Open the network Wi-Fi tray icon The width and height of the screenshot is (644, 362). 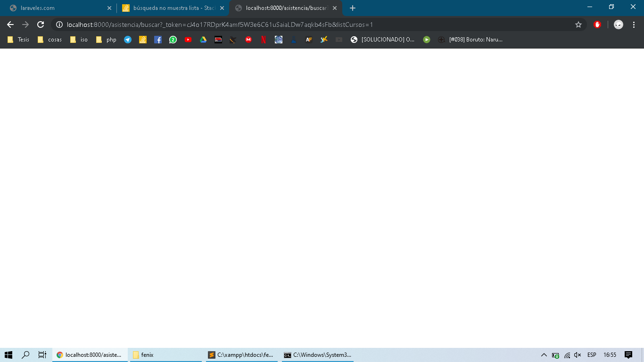coord(567,355)
